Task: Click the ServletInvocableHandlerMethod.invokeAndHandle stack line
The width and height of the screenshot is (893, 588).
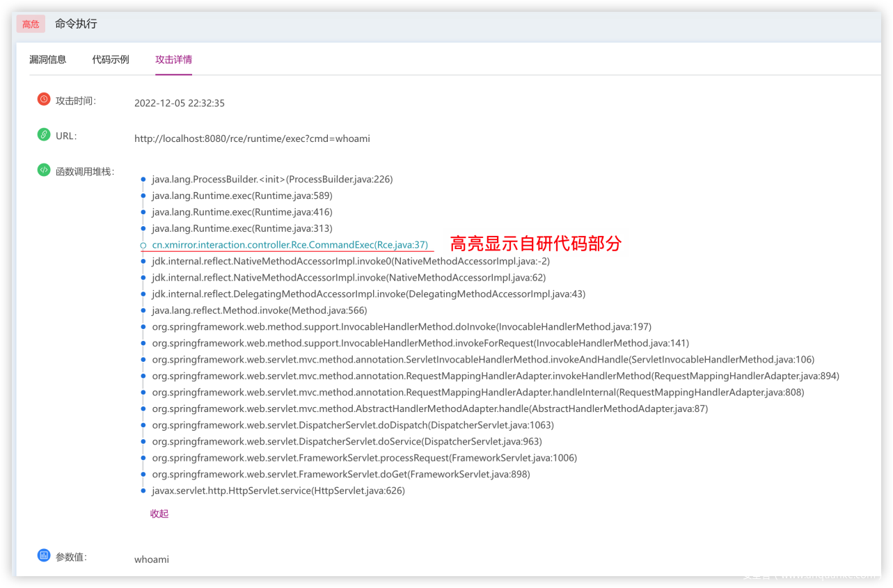Action: point(483,360)
